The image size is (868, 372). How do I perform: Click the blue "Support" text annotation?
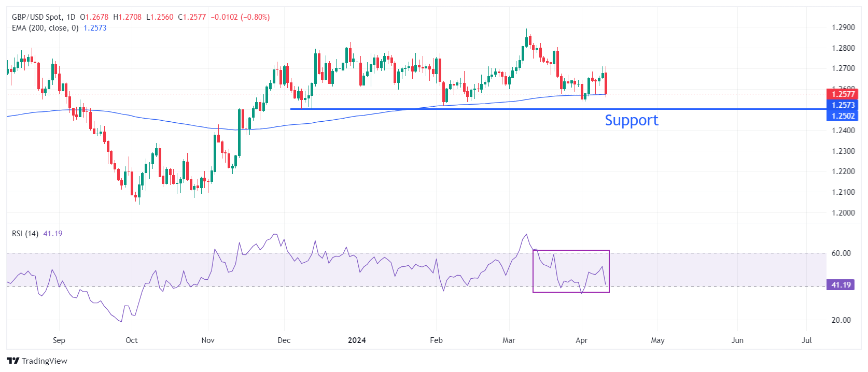point(631,120)
